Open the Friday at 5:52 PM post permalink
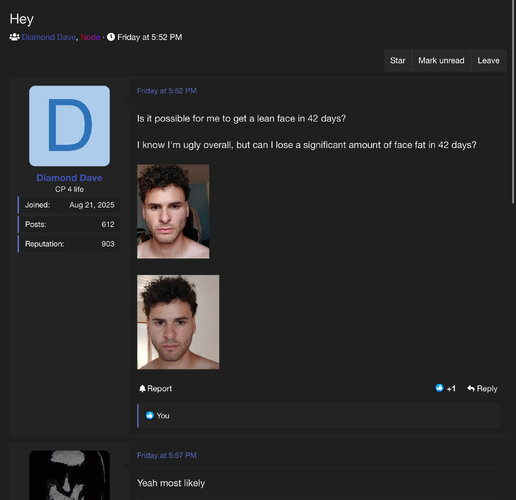 167,91
